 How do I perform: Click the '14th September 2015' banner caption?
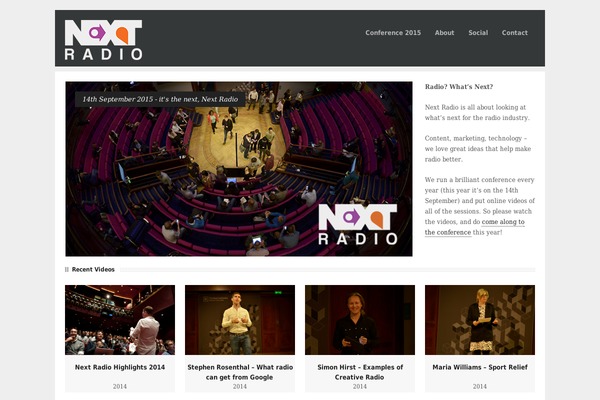pyautogui.click(x=160, y=99)
